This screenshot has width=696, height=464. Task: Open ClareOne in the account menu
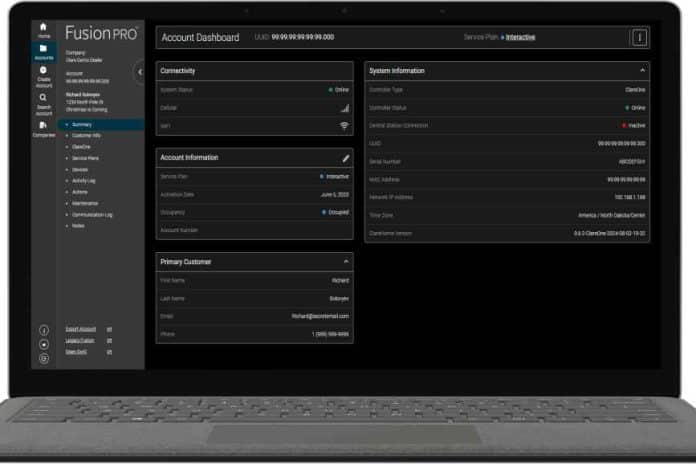tap(81, 147)
